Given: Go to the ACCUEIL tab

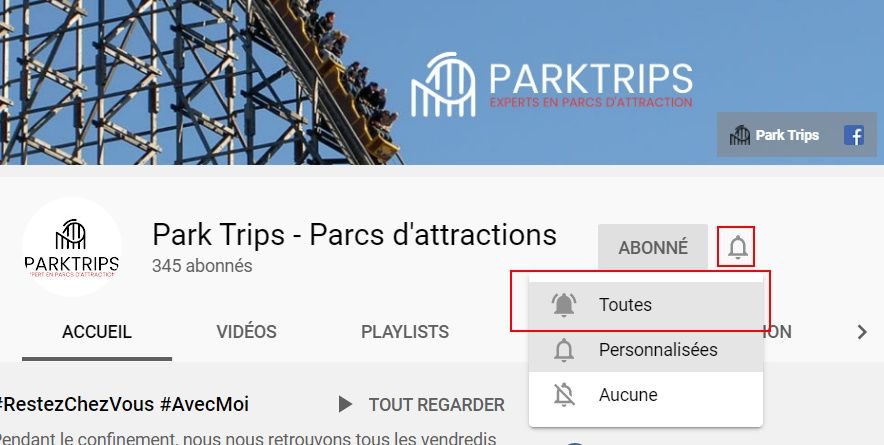Looking at the screenshot, I should coord(97,332).
